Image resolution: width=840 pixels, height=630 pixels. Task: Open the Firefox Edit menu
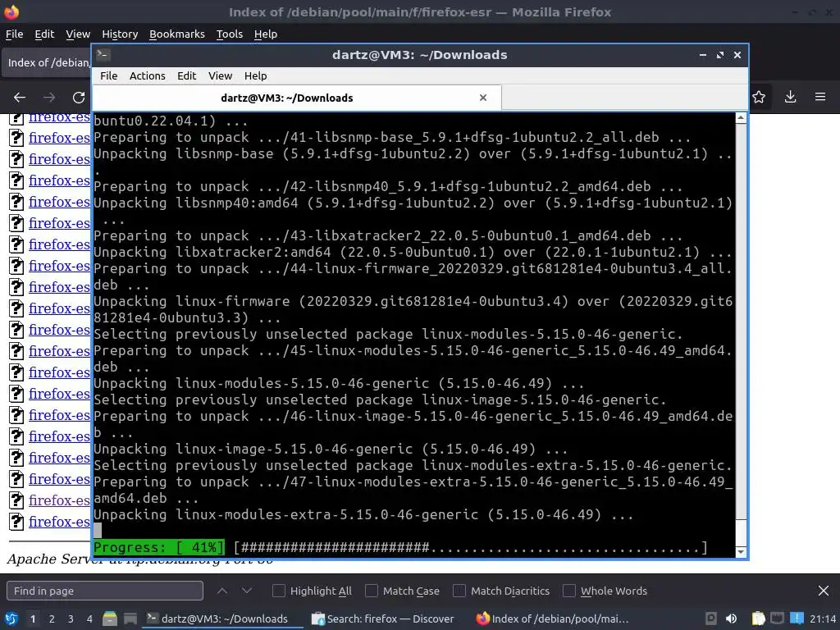pyautogui.click(x=44, y=34)
